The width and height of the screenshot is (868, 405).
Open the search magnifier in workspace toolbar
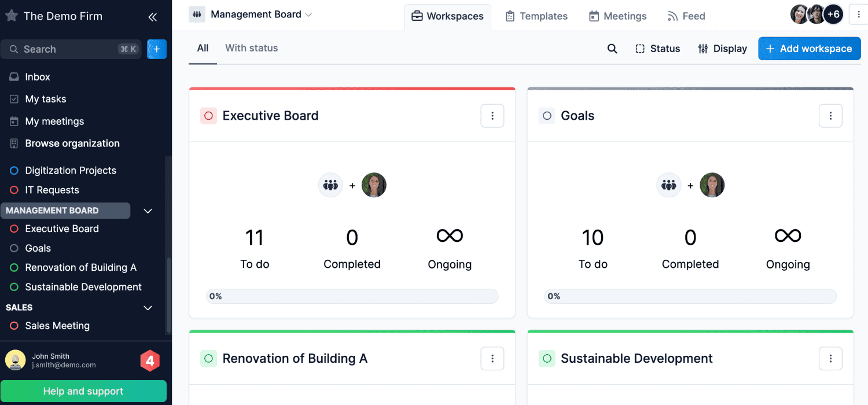click(x=612, y=49)
